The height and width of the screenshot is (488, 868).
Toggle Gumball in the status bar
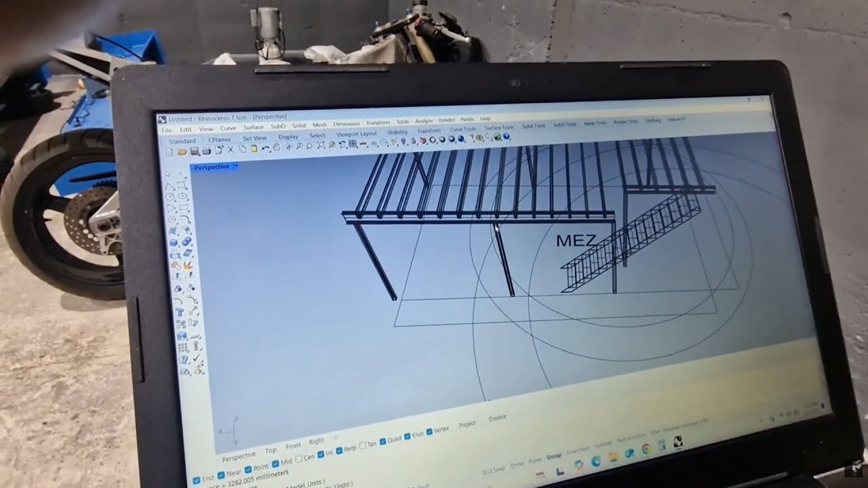(x=603, y=445)
